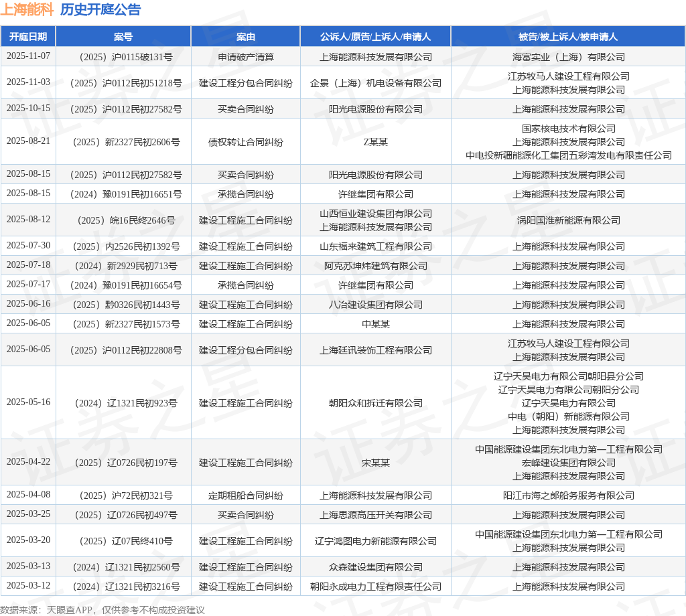Click plaintiff 众森建设集团有限公司
This screenshot has height=616, width=686.
click(x=375, y=567)
